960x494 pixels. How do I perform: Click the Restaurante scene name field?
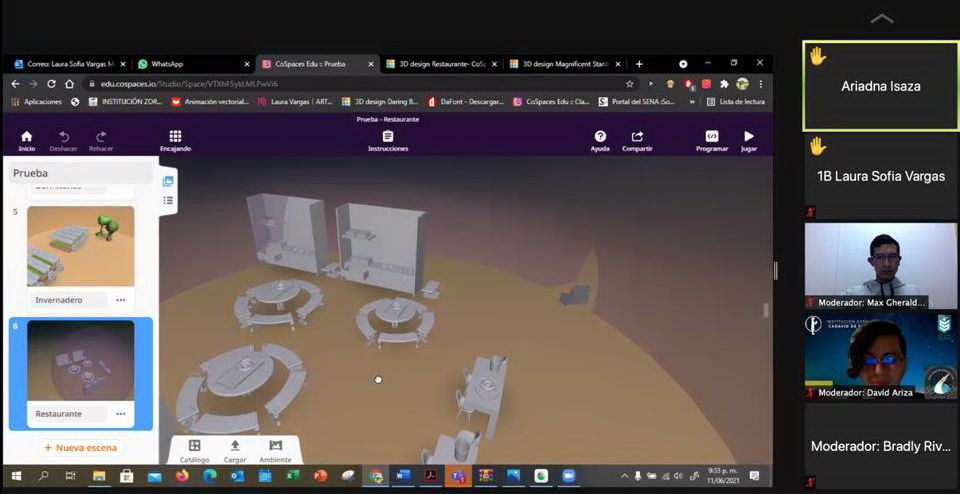tap(67, 414)
